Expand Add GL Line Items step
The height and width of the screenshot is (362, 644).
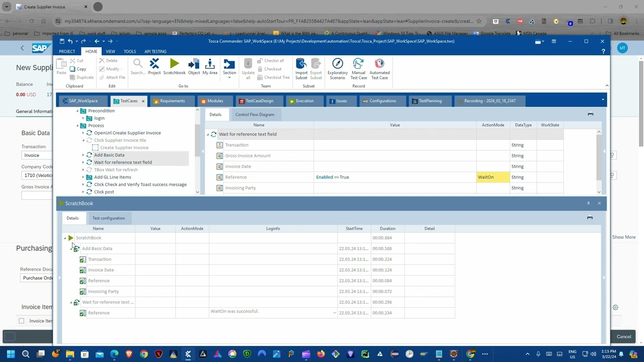pos(83,177)
